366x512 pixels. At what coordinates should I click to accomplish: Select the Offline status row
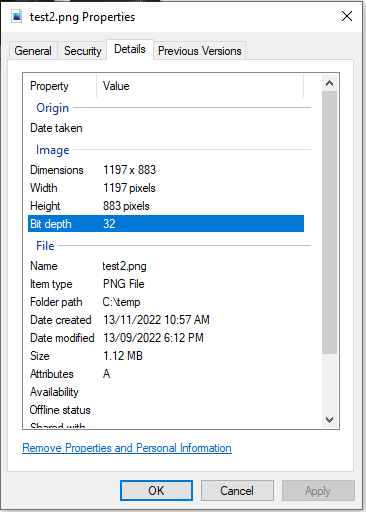point(166,410)
